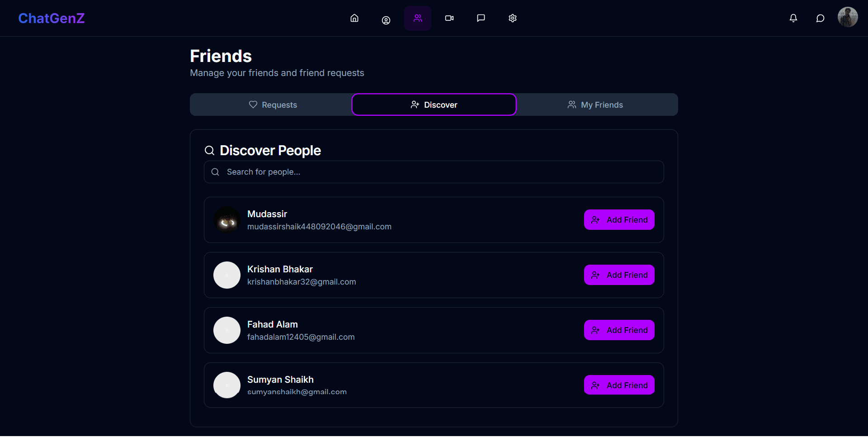Add Krishan Bhakar as a friend

tap(619, 275)
